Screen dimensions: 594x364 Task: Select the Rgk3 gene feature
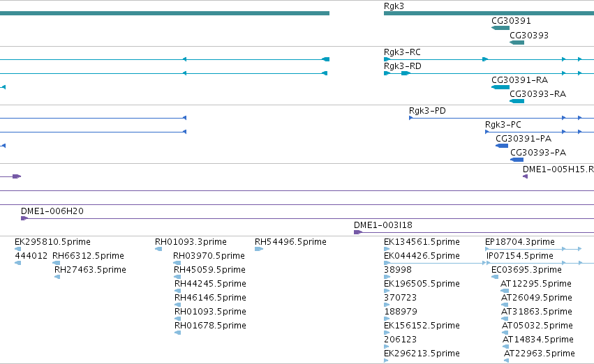[x=489, y=13]
